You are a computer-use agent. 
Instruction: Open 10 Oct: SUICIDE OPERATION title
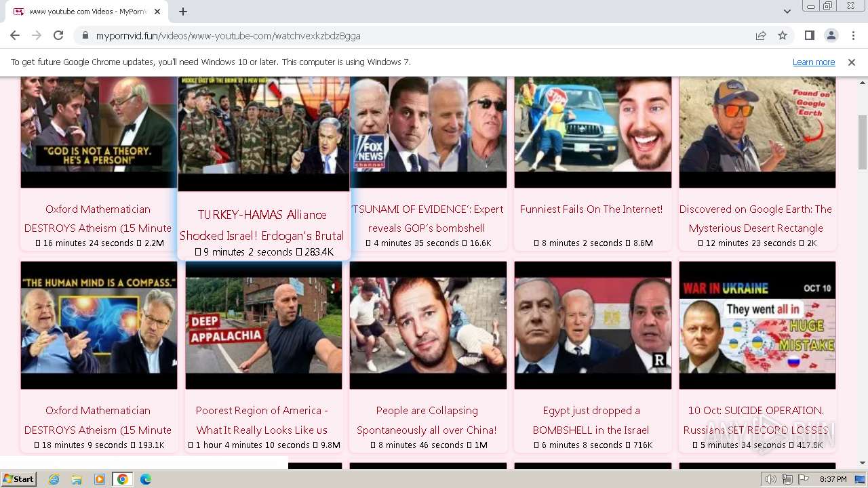(755, 420)
